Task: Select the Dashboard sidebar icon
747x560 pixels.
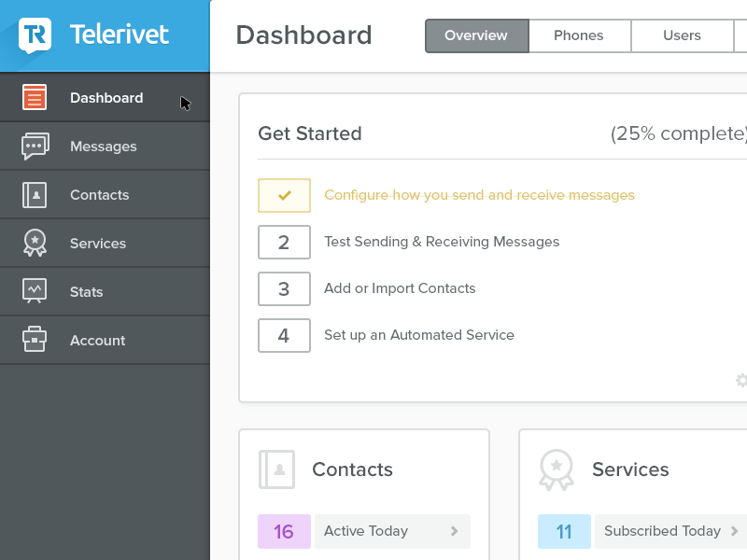Action: click(x=34, y=97)
